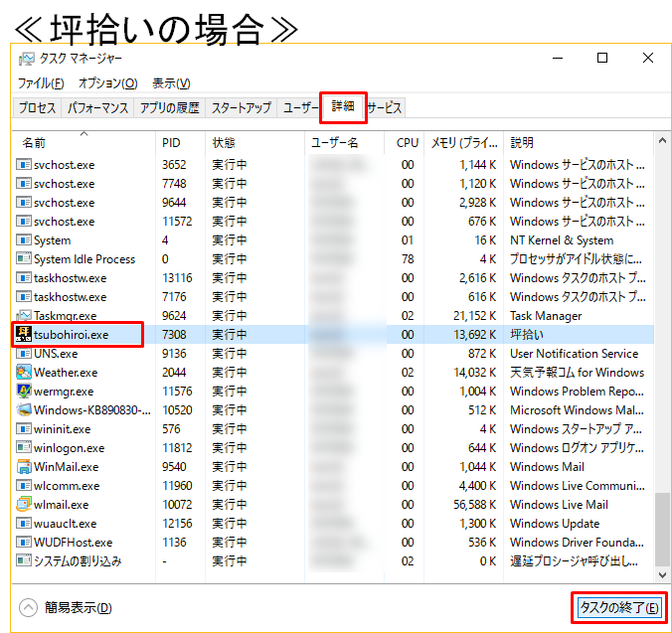Image resolution: width=672 pixels, height=633 pixels.
Task: Click the タスクの終了(E) button
Action: click(619, 608)
